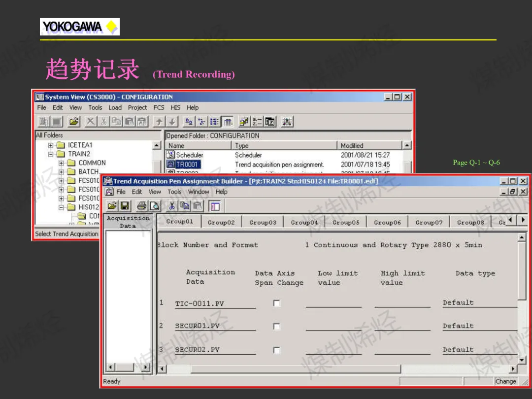Switch to large icons view in System View
532x399 pixels.
point(189,122)
